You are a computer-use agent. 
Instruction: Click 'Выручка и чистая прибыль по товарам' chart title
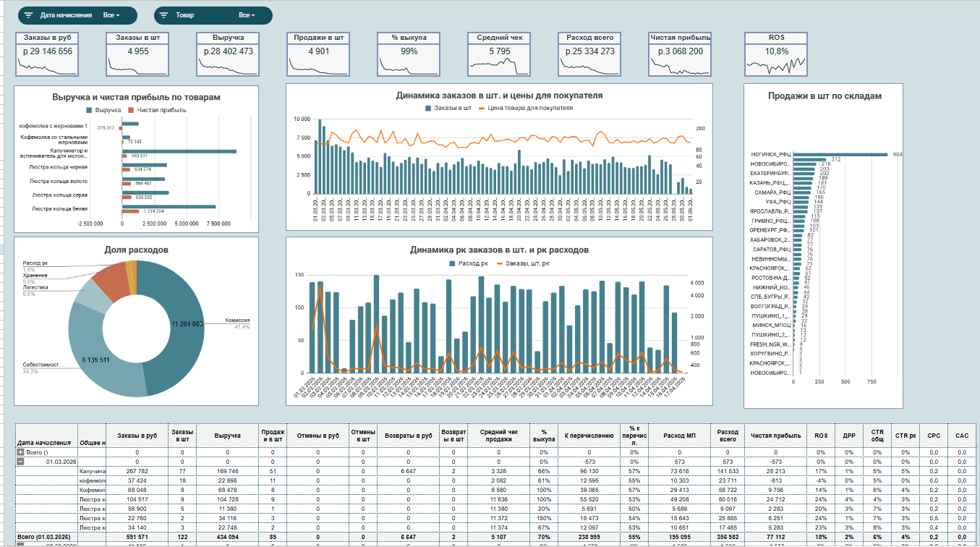(136, 96)
